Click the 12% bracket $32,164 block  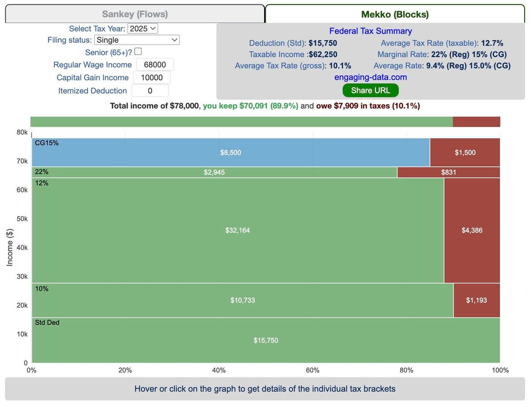point(237,230)
